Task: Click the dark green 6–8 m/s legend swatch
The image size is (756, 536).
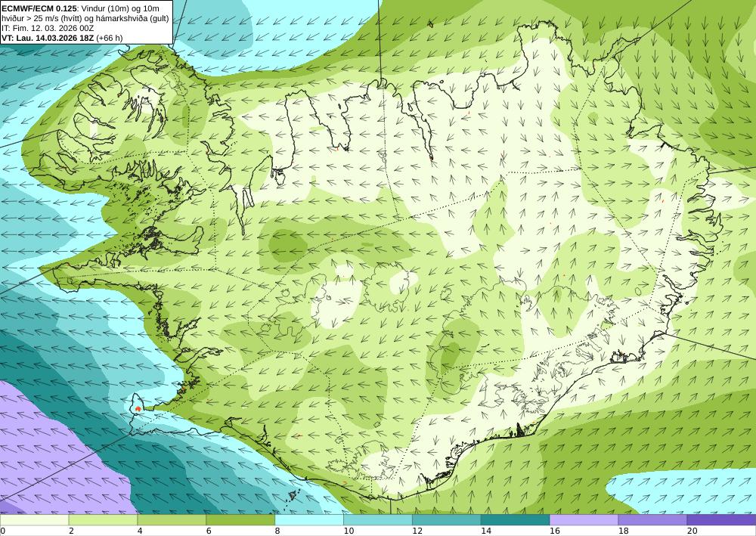Action: [240, 520]
